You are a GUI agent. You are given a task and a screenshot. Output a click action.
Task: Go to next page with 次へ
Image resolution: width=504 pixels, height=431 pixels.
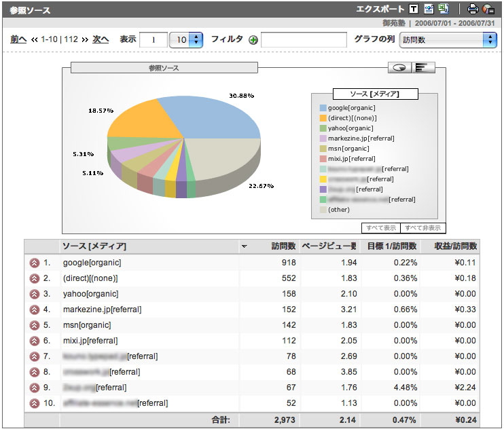(101, 39)
